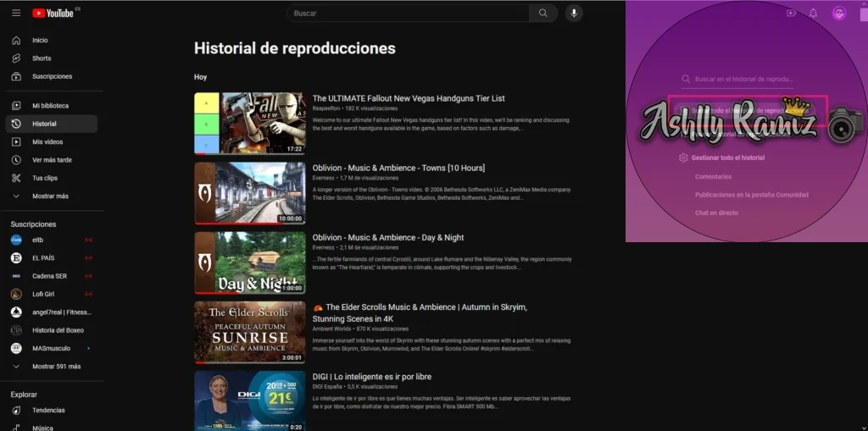Open the account avatar menu

tap(839, 13)
